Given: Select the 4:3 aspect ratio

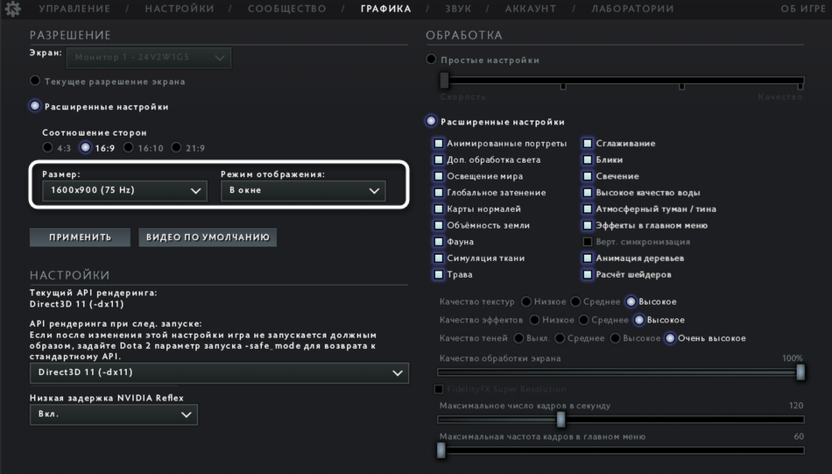Looking at the screenshot, I should 48,148.
